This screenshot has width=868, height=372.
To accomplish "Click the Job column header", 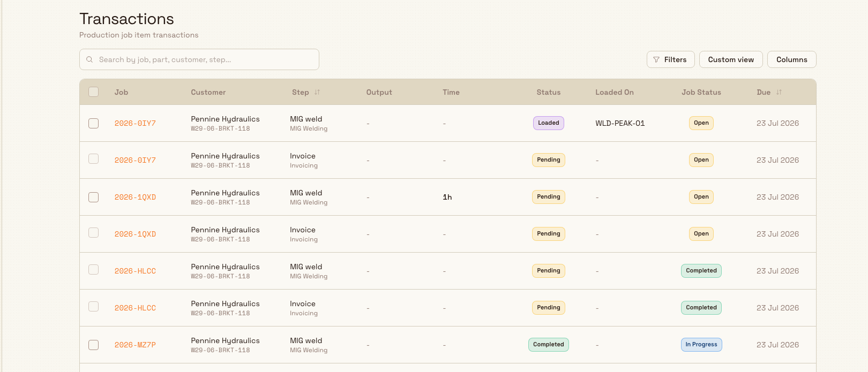I will coord(121,92).
